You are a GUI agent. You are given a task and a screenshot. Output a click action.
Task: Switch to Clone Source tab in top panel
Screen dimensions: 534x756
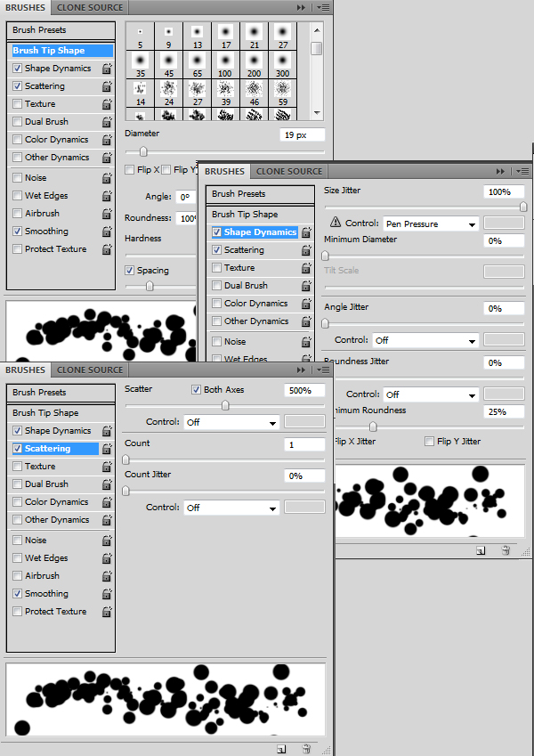click(x=90, y=8)
